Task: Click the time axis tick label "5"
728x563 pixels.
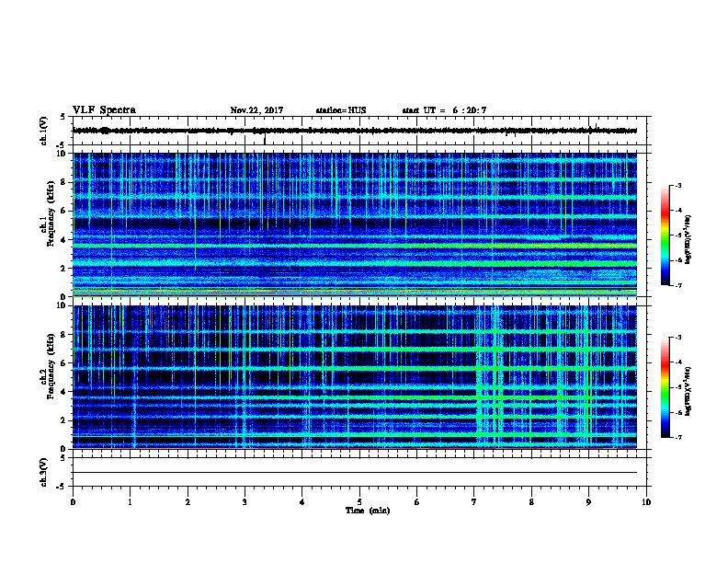Action: 359,502
